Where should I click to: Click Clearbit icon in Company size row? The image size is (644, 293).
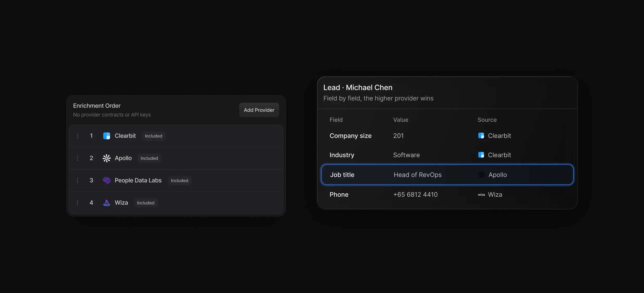click(481, 136)
